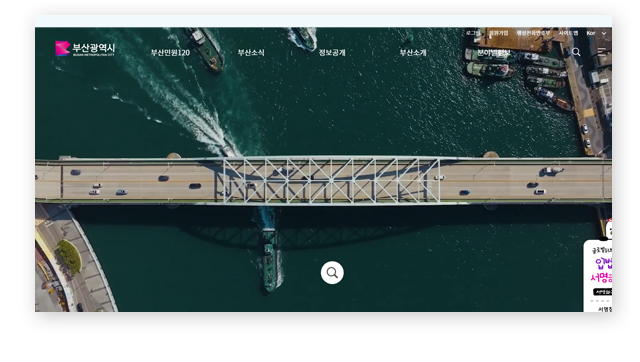Click the 부산광역시 logo
The height and width of the screenshot is (362, 640).
point(85,49)
